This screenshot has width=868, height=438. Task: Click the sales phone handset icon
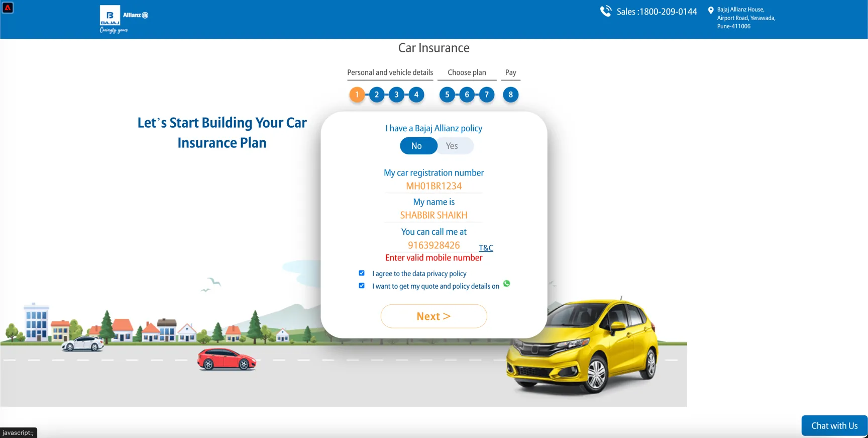click(606, 11)
